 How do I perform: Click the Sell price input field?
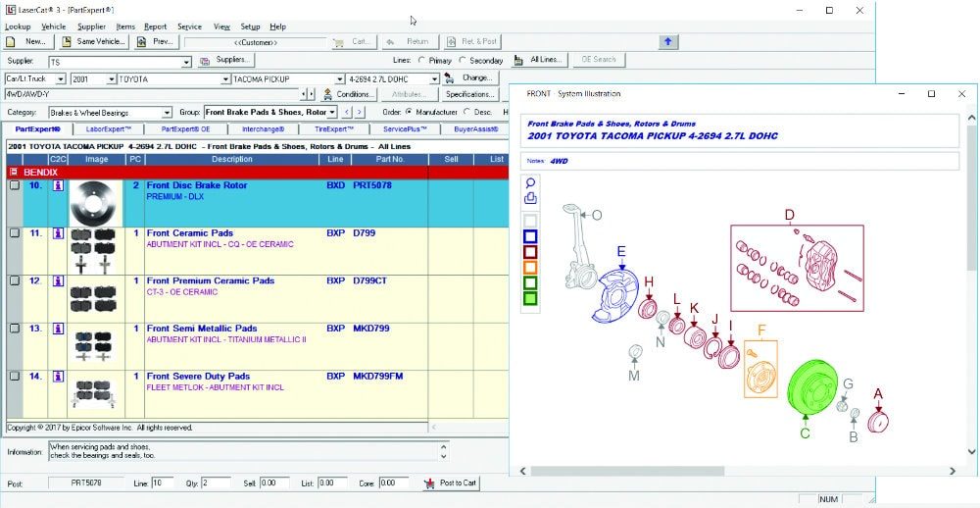pyautogui.click(x=274, y=483)
